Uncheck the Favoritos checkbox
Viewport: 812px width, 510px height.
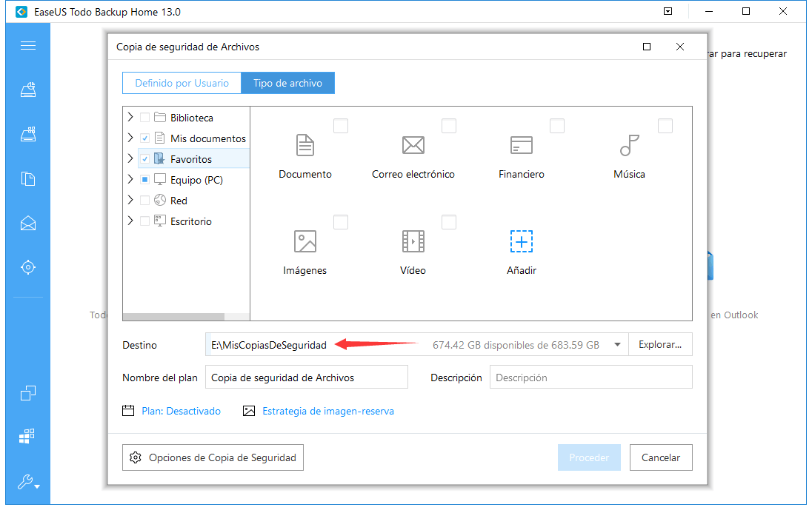[x=145, y=159]
